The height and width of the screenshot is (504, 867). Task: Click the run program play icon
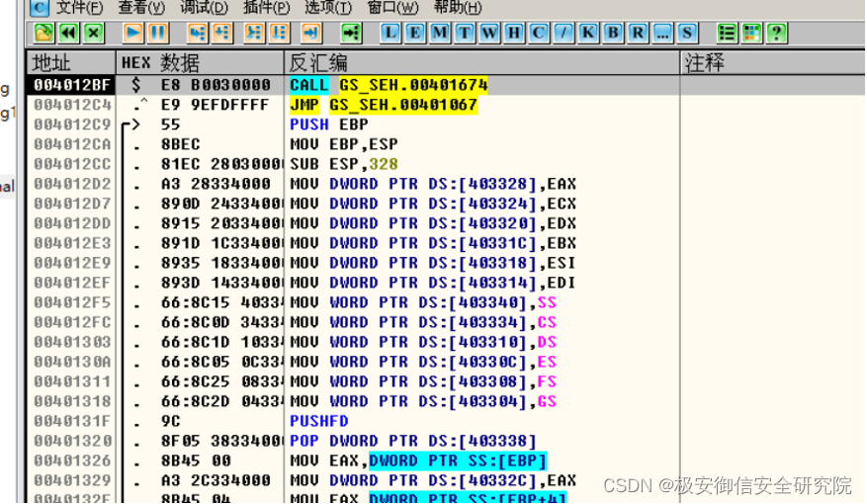click(x=132, y=34)
